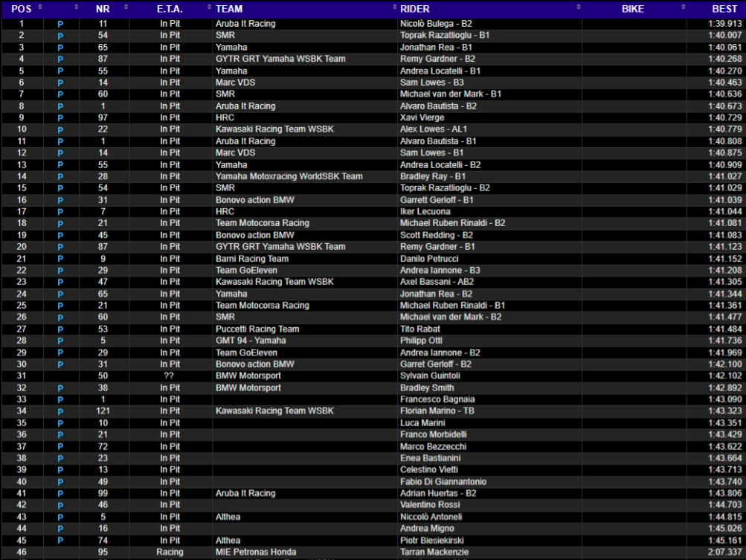746x560 pixels.
Task: Click the P icon in Tito Rabat's row
Action: tap(60, 329)
